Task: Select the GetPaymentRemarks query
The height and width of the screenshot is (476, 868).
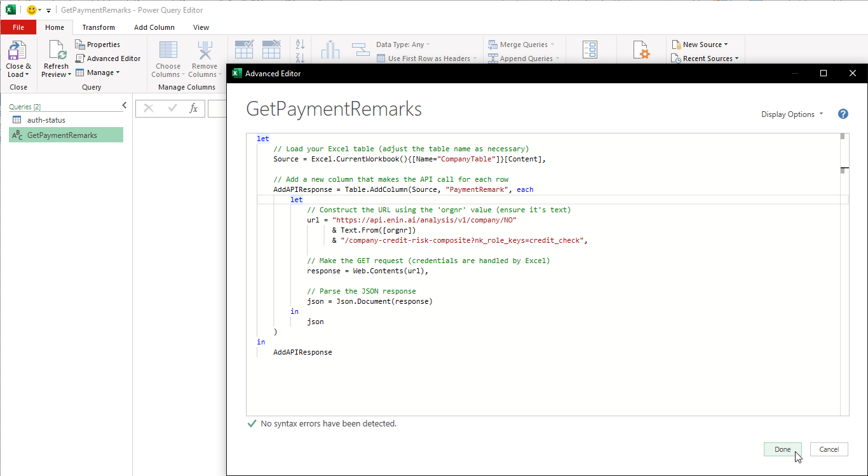Action: click(x=66, y=135)
